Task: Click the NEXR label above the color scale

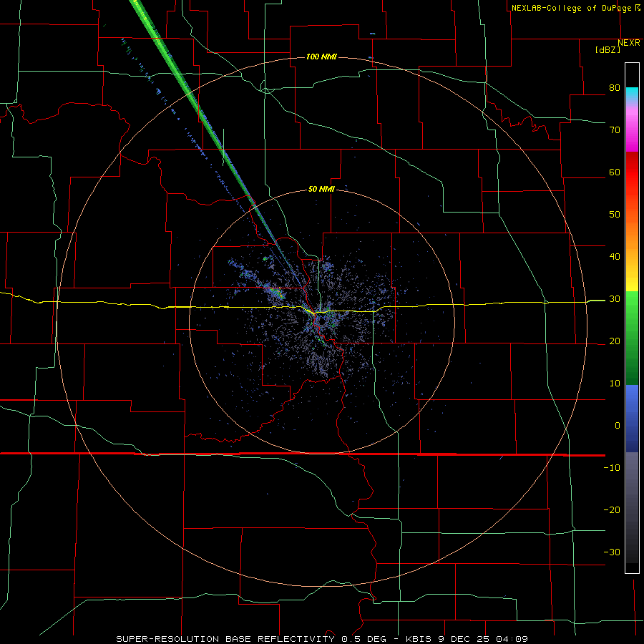Action: point(629,43)
